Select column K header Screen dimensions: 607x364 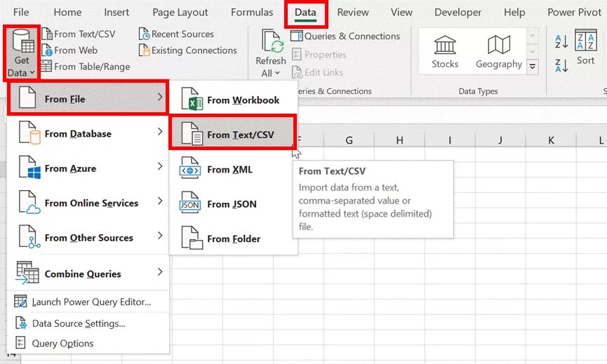click(x=551, y=140)
